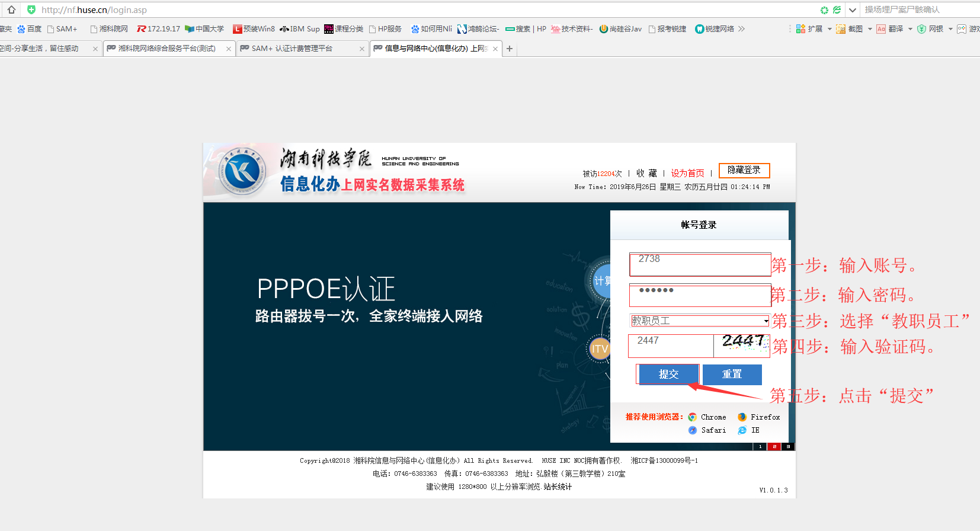Click the 提交 submit button
This screenshot has width=980, height=531.
(x=668, y=375)
